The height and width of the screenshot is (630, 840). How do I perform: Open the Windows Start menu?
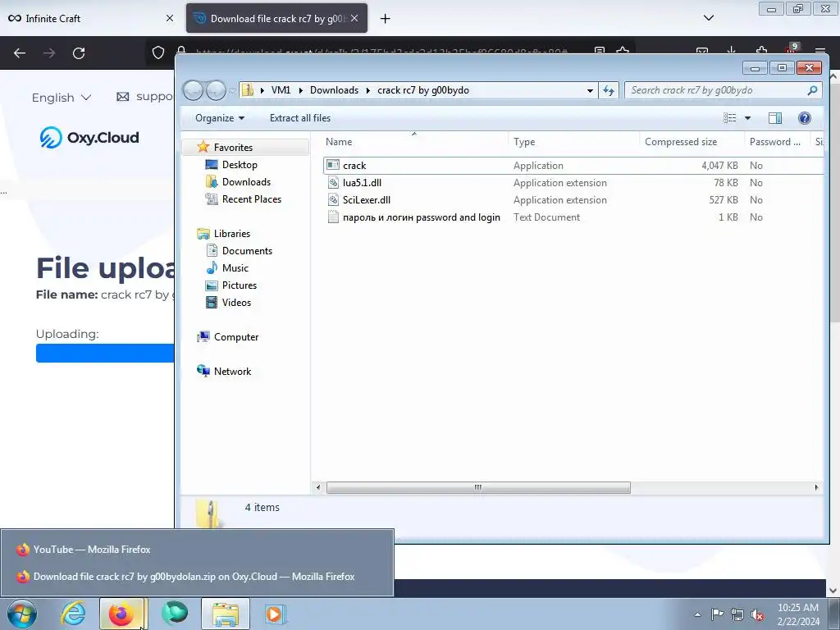tap(22, 614)
